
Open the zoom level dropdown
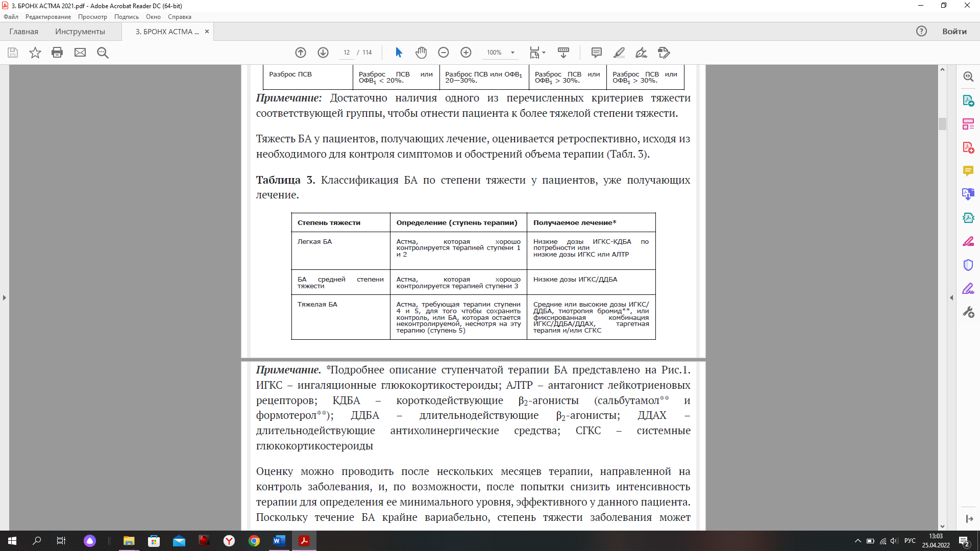click(x=512, y=53)
